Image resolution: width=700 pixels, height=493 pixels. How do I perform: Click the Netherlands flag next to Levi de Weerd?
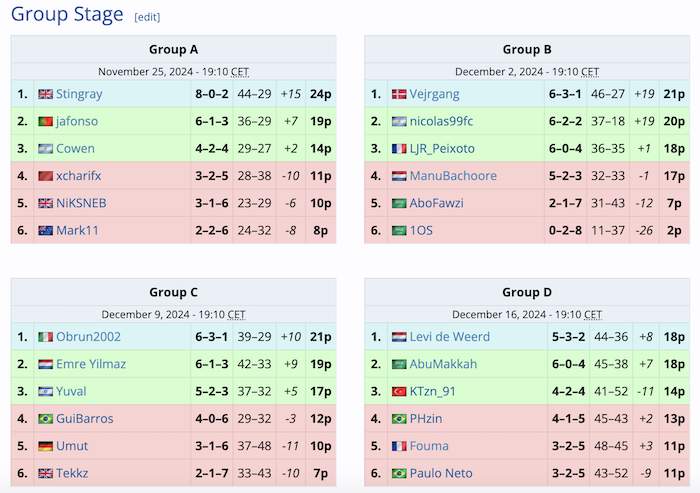tap(399, 337)
